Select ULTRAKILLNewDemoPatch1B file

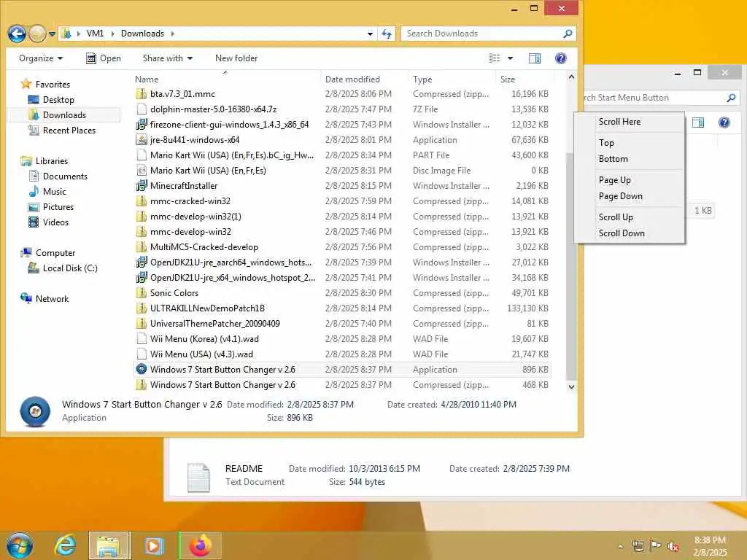(x=207, y=308)
